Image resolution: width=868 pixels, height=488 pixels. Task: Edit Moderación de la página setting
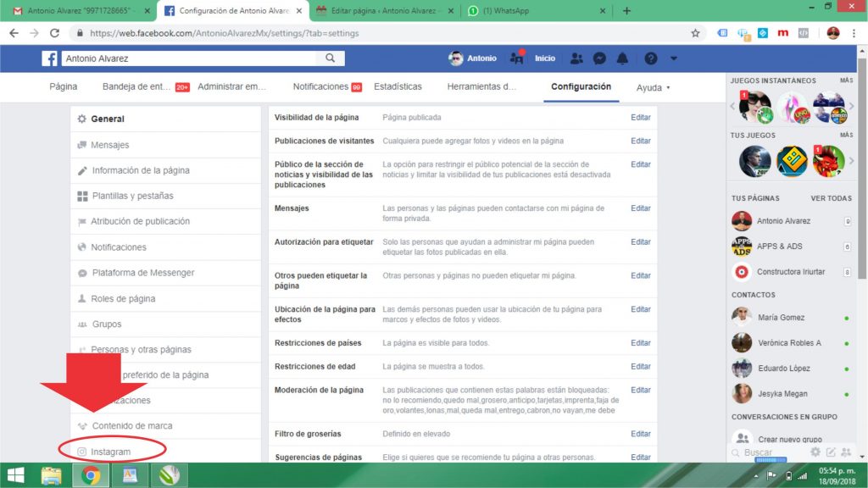(x=641, y=390)
